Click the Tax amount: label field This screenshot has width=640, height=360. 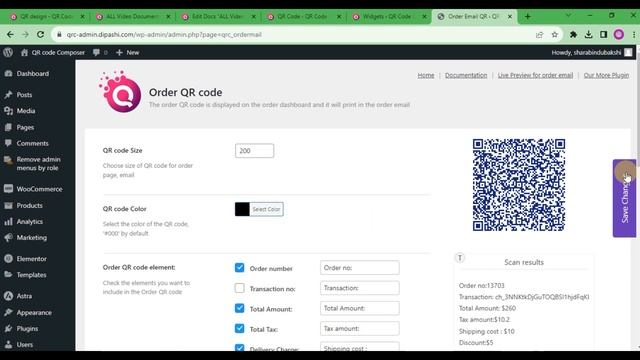pos(360,328)
